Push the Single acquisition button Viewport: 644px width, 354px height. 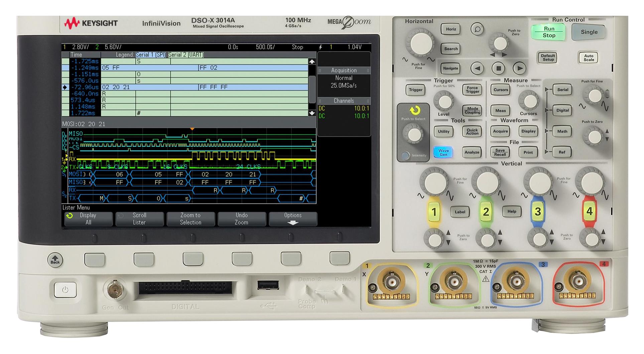(589, 32)
